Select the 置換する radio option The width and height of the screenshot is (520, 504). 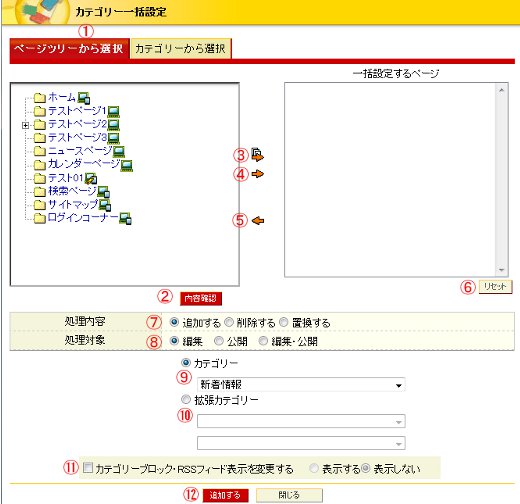tap(284, 322)
